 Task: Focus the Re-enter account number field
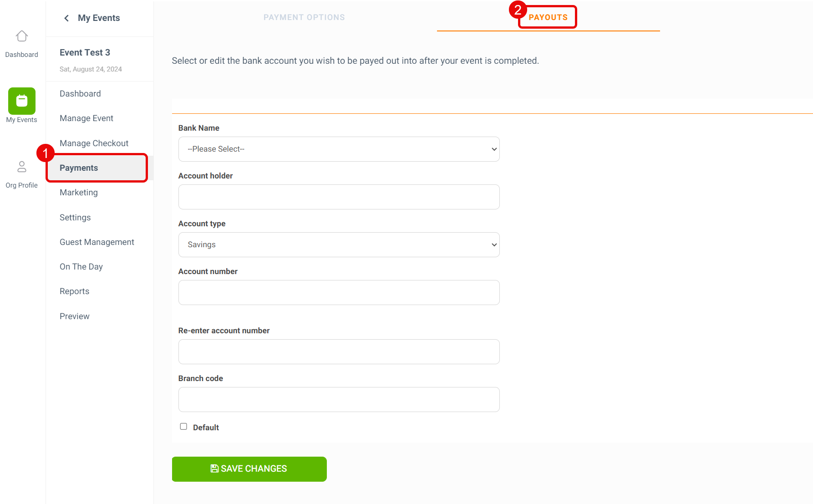[x=339, y=352]
